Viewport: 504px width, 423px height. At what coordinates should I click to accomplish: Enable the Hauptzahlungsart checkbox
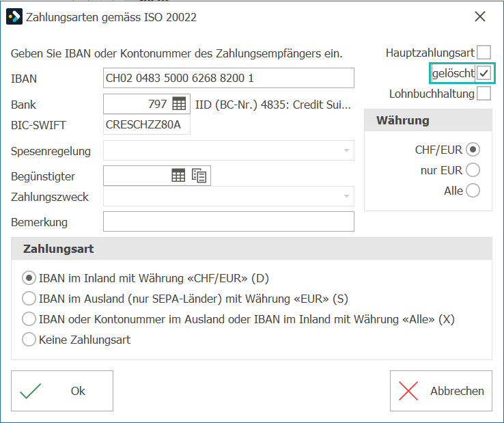click(x=484, y=53)
